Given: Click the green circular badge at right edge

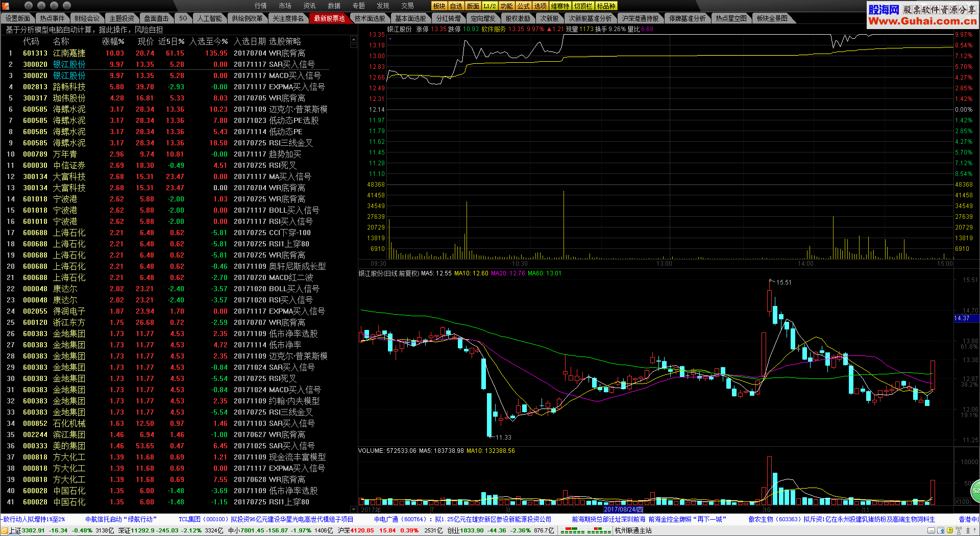Looking at the screenshot, I should coord(975,490).
